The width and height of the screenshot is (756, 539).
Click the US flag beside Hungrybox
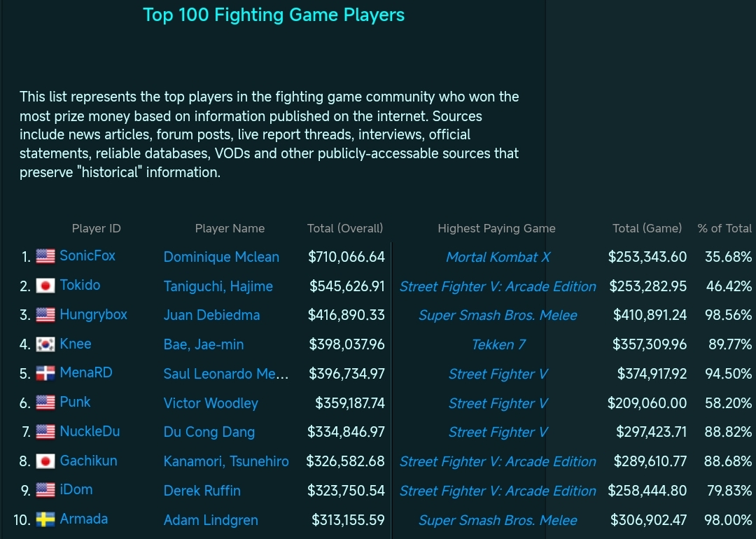point(45,315)
